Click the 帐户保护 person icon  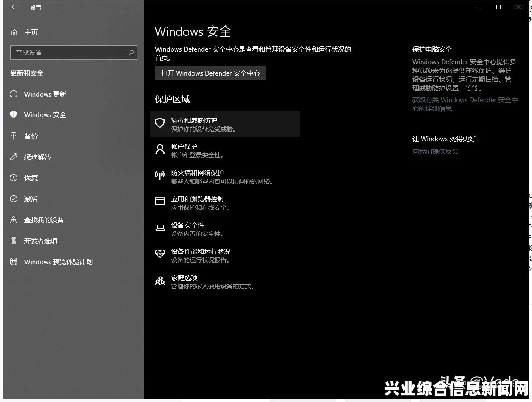[x=160, y=149]
